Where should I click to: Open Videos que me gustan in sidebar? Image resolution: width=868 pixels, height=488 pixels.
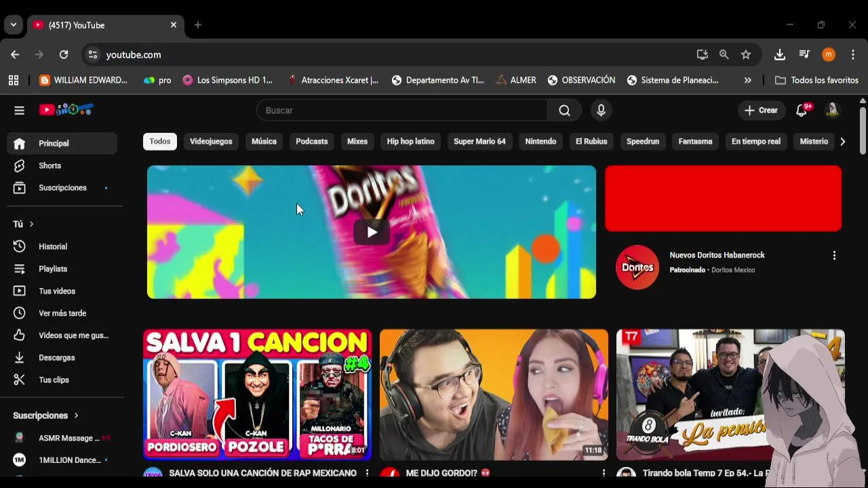point(62,335)
